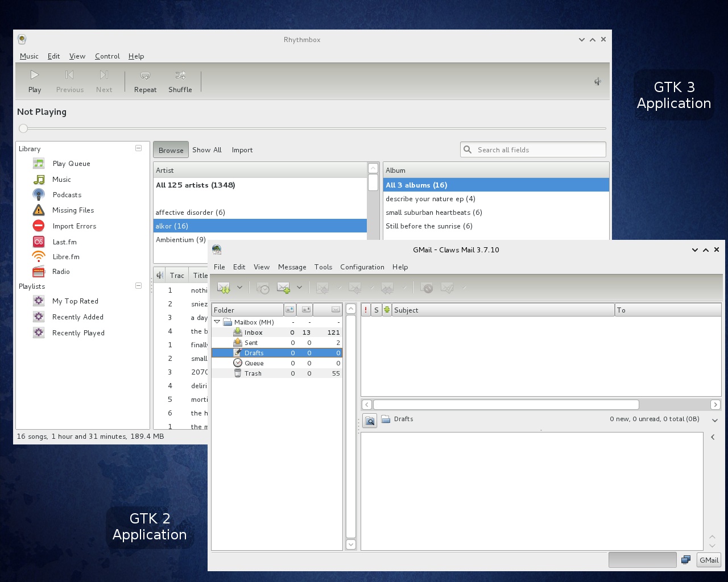The image size is (728, 582).
Task: Select the Inbox folder
Action: (x=277, y=332)
